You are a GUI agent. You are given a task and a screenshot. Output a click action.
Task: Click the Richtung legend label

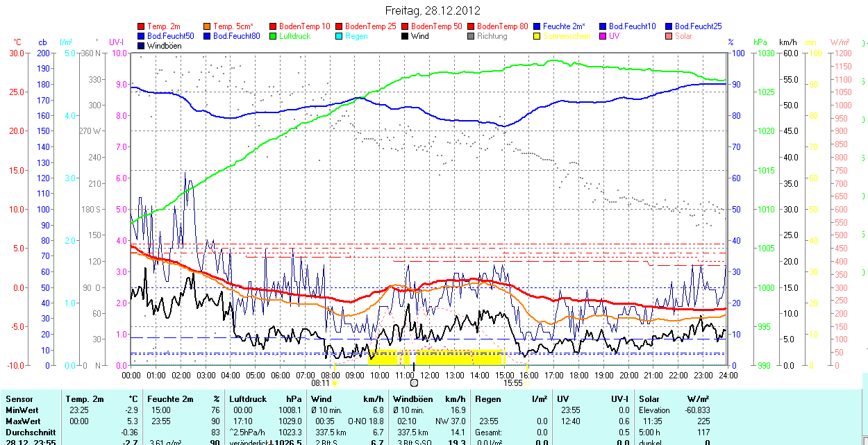492,36
